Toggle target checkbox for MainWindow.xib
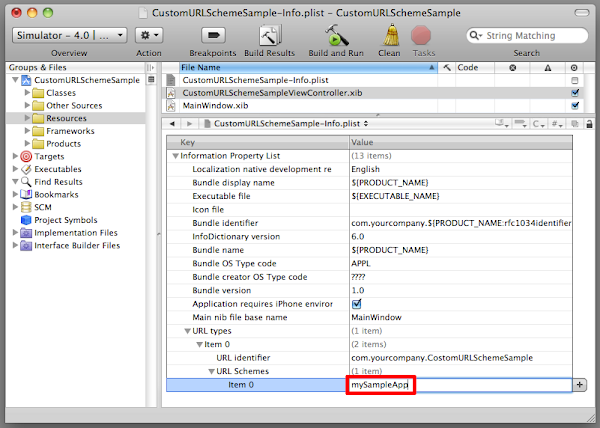Screen dimensions: 600x428 pyautogui.click(x=574, y=106)
